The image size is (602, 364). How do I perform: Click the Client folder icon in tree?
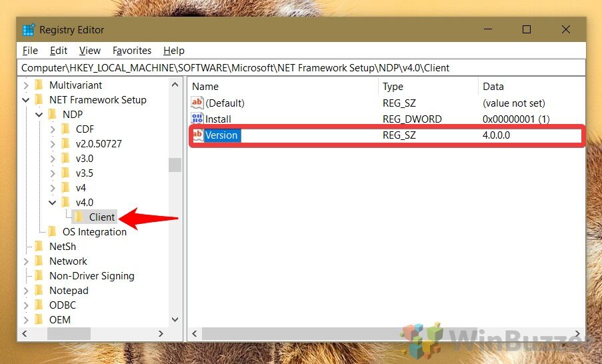tap(79, 217)
